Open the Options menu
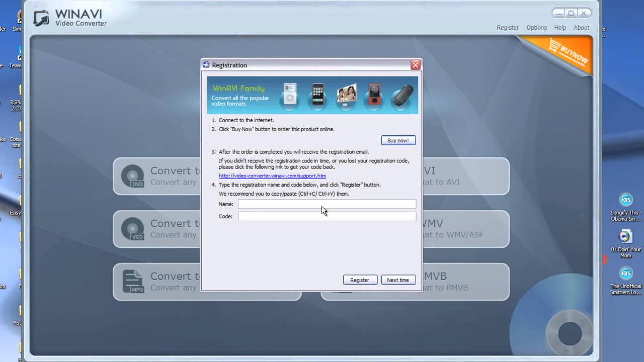Viewport: 644px width, 362px height. coord(536,28)
